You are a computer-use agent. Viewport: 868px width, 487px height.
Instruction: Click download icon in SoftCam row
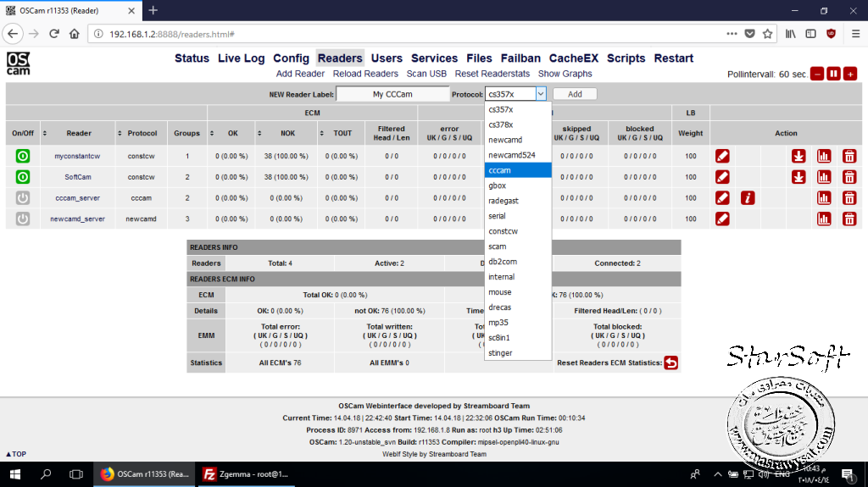coord(798,177)
